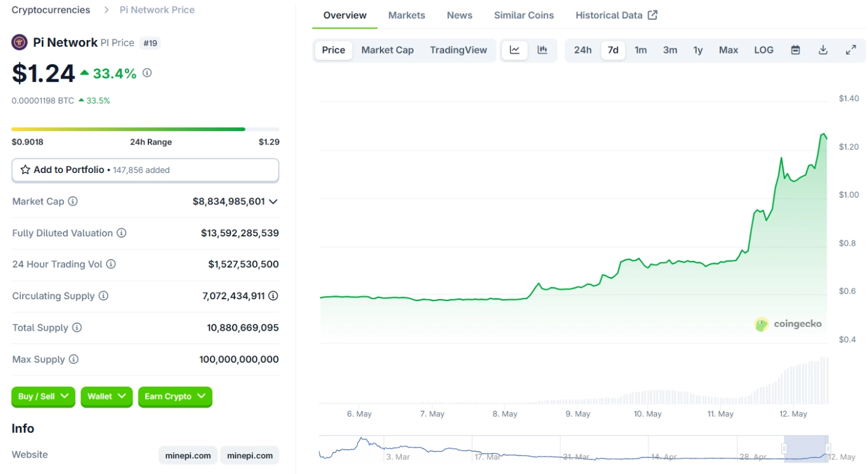Screen dimensions: 868x474
Task: Select Price chart mode
Action: point(334,50)
